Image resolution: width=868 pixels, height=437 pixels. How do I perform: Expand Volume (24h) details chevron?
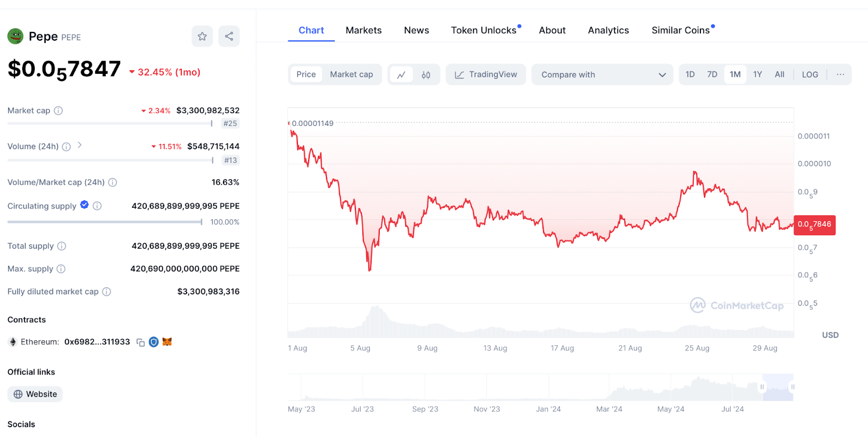pos(80,145)
